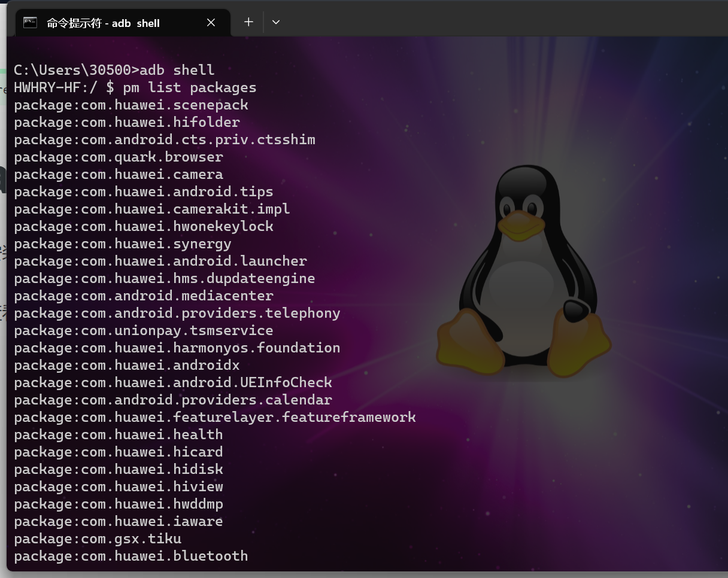Click package:com.huawei.hwonekeylock line
The width and height of the screenshot is (728, 578).
[x=144, y=226]
